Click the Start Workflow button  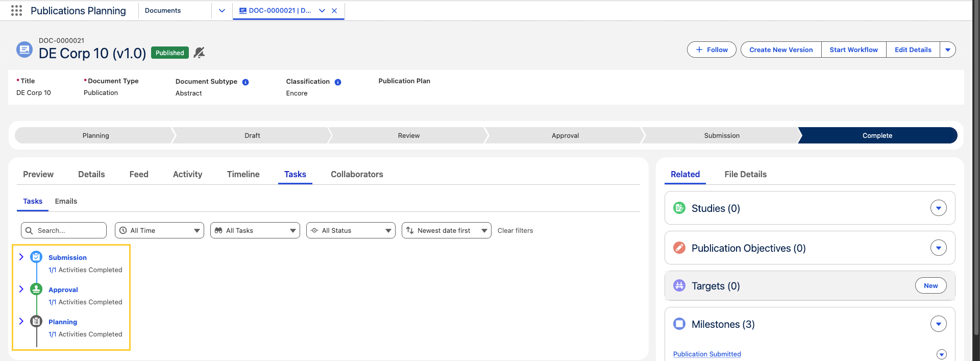[x=853, y=50]
